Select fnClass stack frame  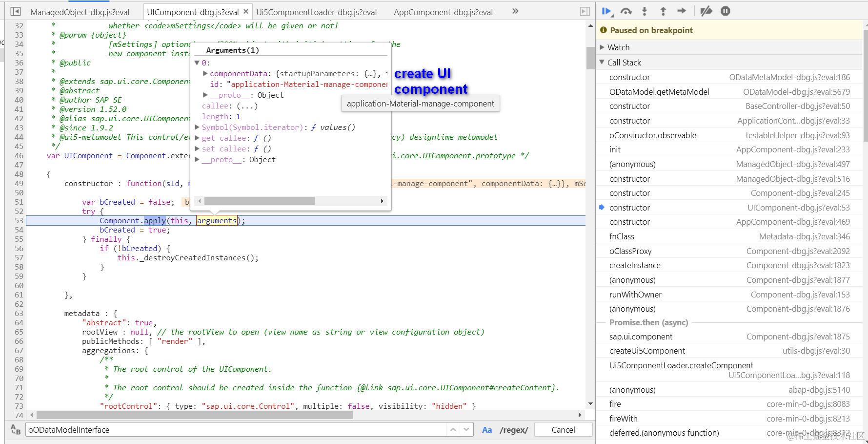click(x=729, y=236)
